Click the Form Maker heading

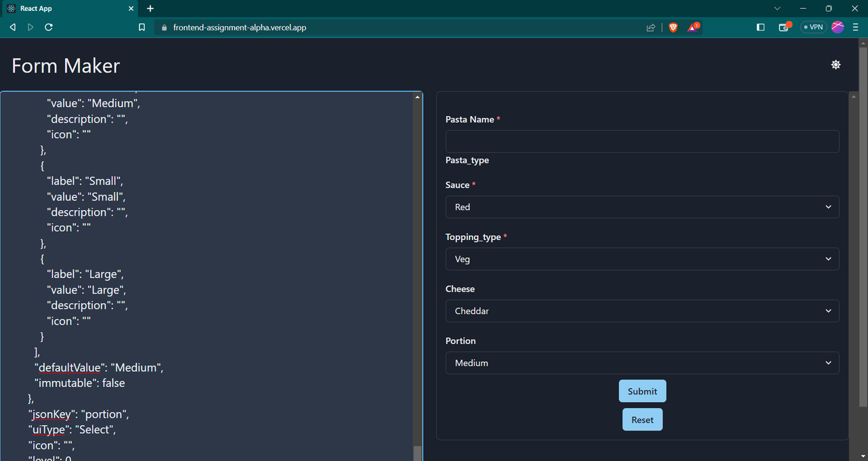(x=66, y=66)
